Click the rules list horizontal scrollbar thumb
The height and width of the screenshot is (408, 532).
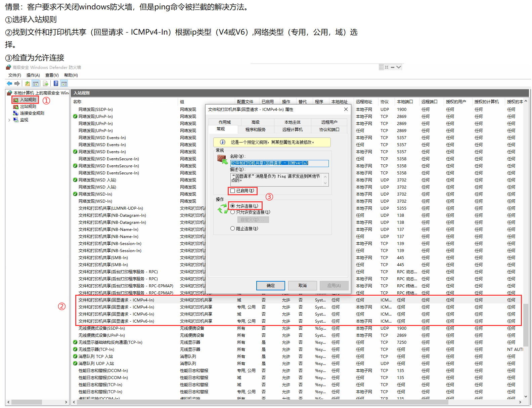pos(263,402)
